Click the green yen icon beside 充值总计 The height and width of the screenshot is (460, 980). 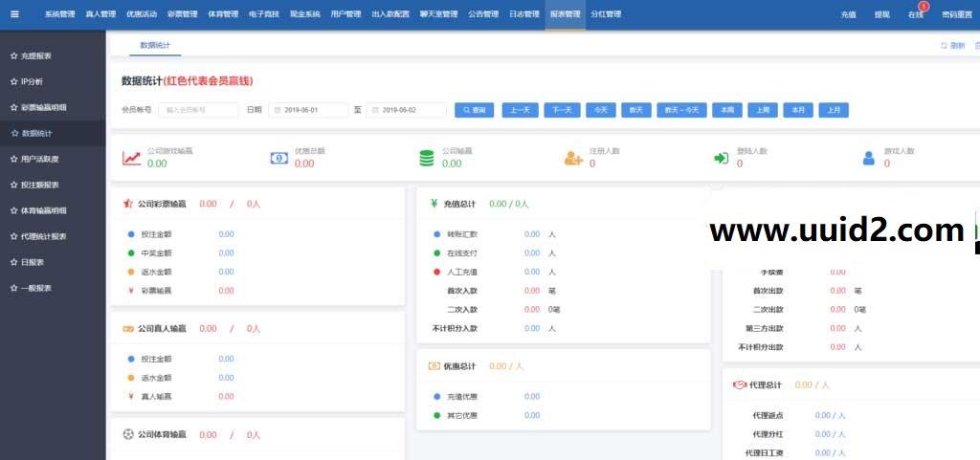tap(434, 204)
